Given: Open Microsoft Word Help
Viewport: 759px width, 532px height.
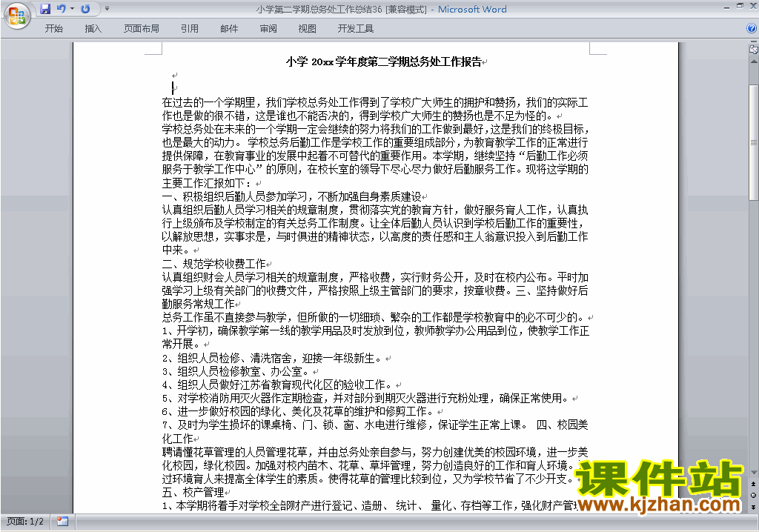Looking at the screenshot, I should click(x=752, y=29).
